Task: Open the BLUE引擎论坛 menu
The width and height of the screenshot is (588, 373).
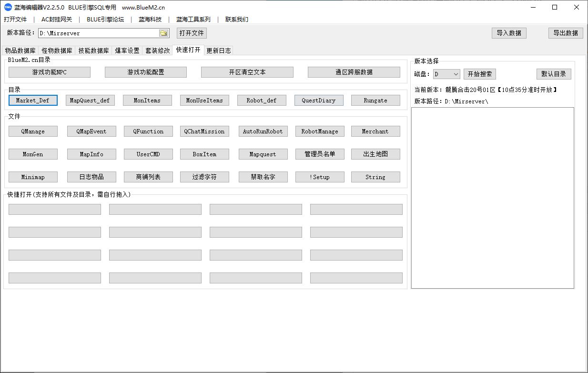Action: (x=105, y=20)
